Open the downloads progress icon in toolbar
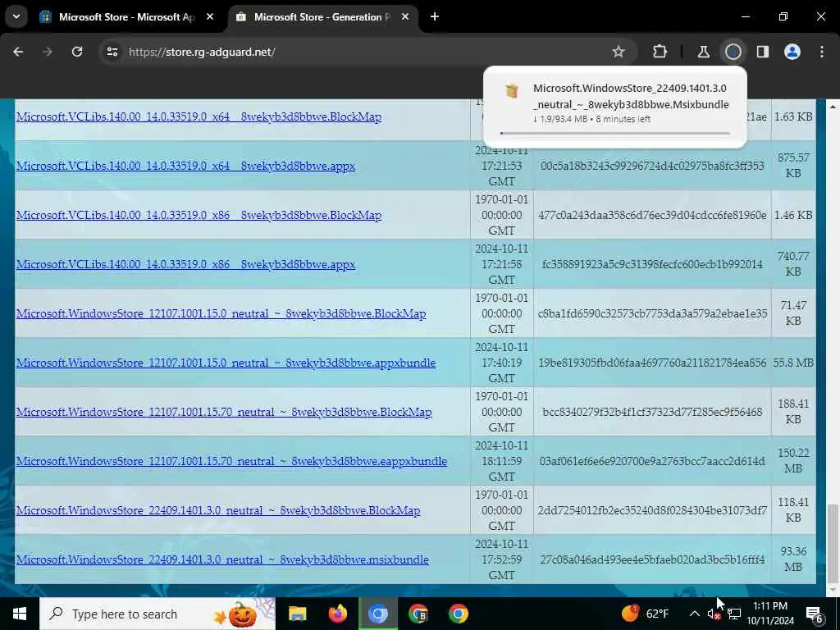The width and height of the screenshot is (840, 630). coord(733,52)
